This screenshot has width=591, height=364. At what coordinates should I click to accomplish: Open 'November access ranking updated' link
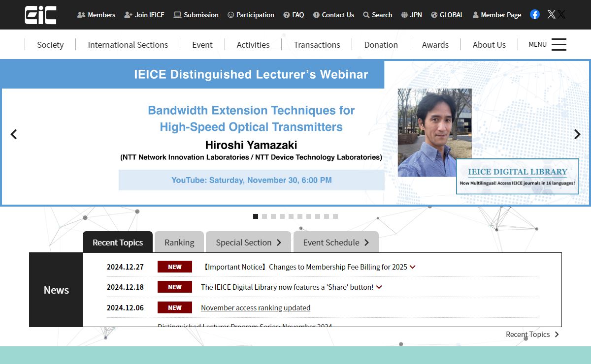pyautogui.click(x=256, y=308)
